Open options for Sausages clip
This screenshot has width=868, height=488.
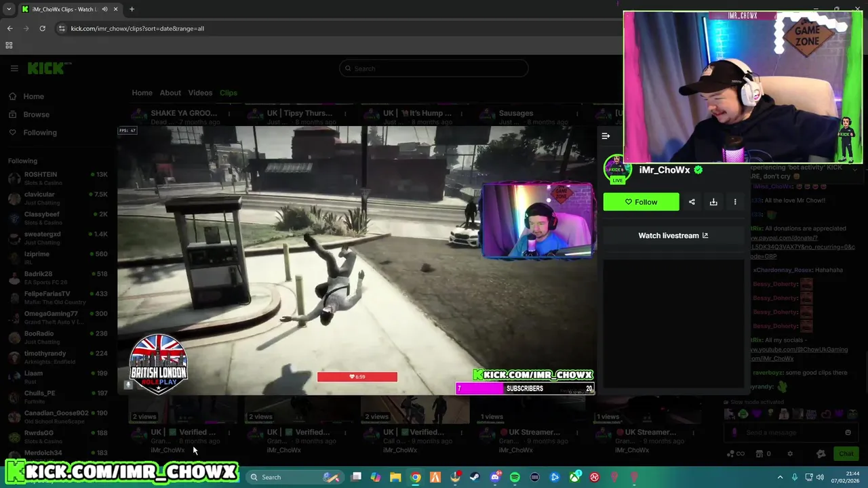click(577, 113)
